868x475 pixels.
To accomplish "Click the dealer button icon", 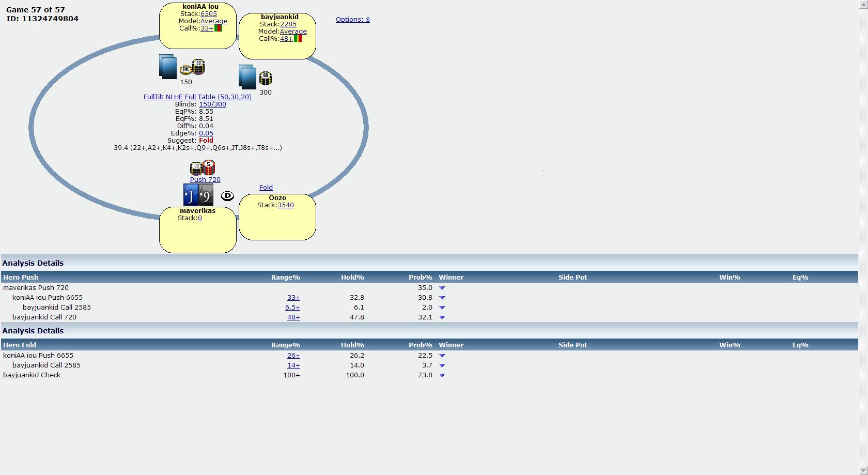I will point(227,196).
